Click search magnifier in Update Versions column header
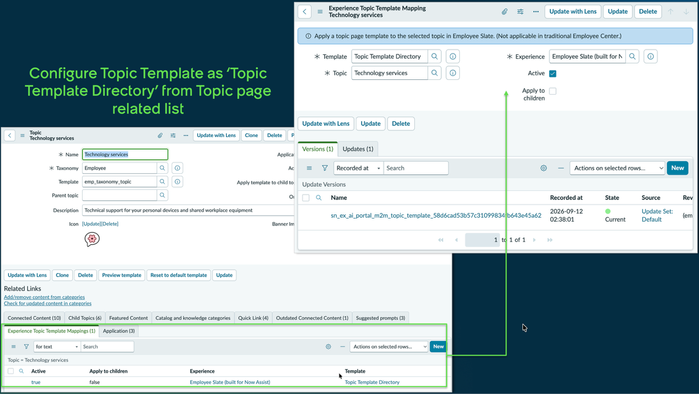This screenshot has width=699, height=394. (x=319, y=197)
